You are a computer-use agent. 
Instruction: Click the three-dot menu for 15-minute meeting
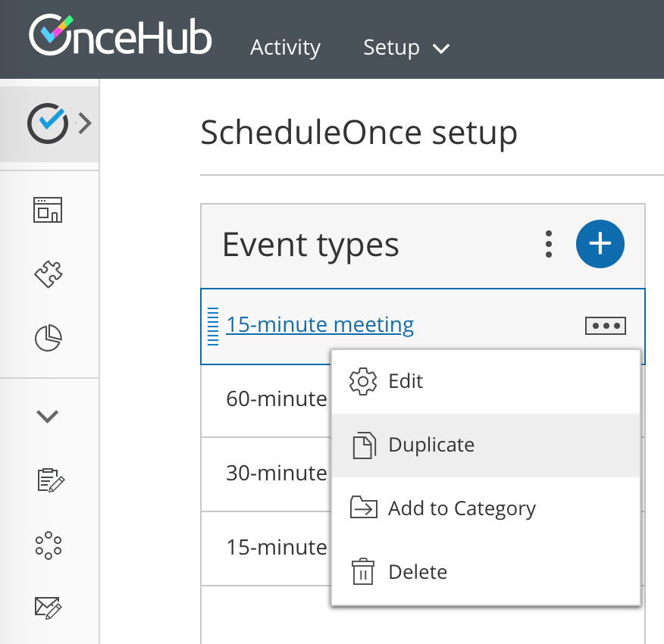[606, 326]
